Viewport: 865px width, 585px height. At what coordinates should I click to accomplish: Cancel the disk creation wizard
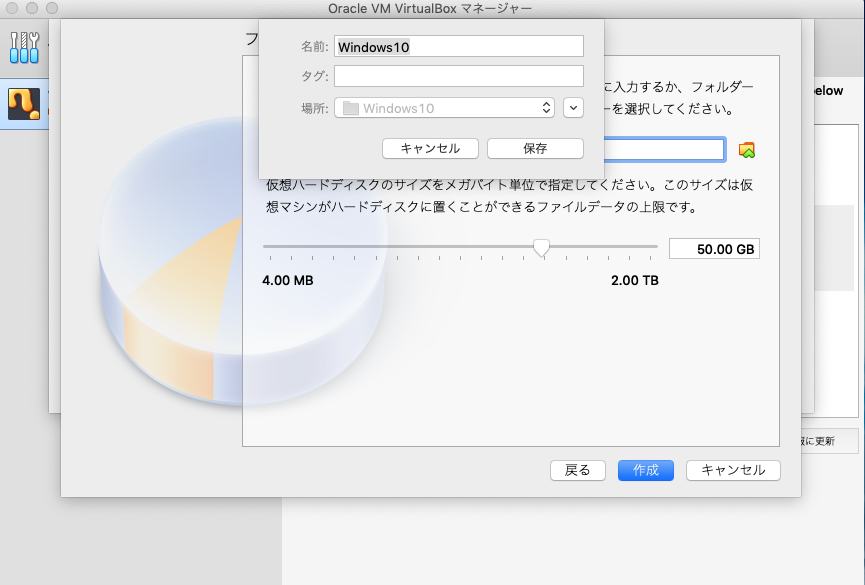(733, 470)
